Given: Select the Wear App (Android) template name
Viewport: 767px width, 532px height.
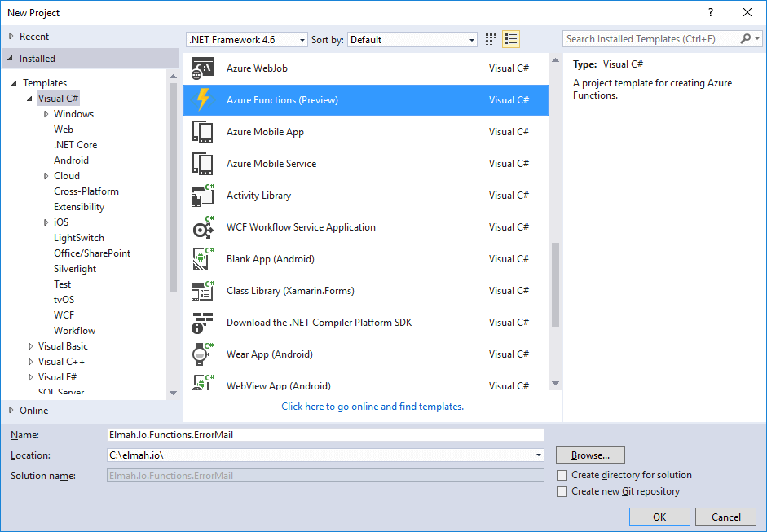Looking at the screenshot, I should tap(270, 354).
